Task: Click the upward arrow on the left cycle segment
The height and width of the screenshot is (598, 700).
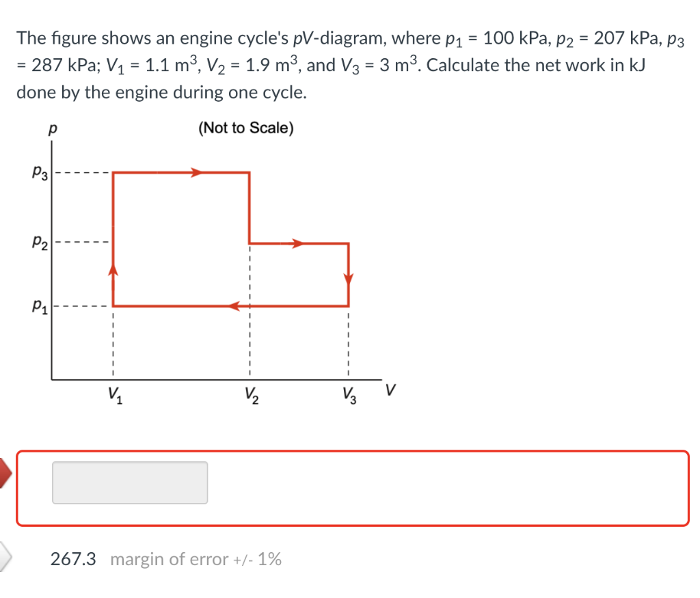Action: 112,272
